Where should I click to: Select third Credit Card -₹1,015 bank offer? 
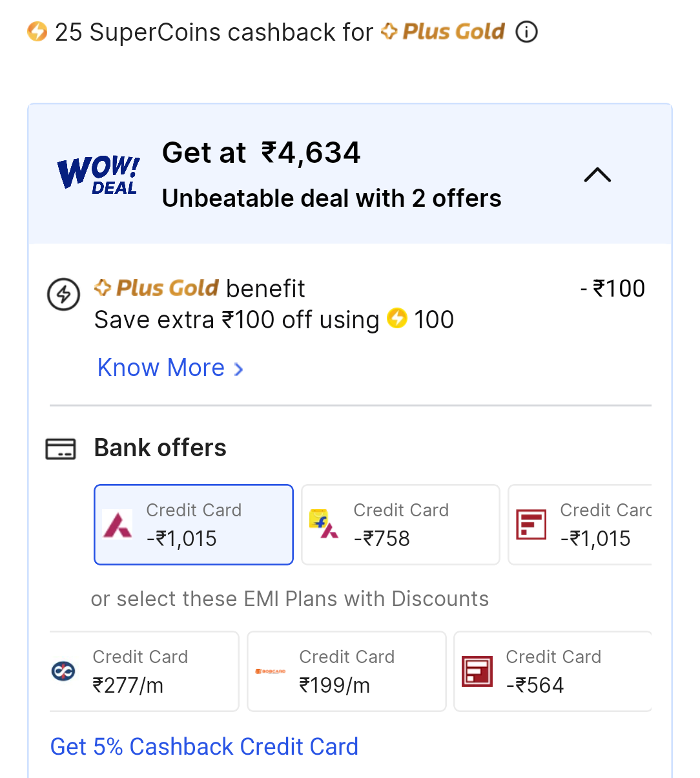pos(580,525)
